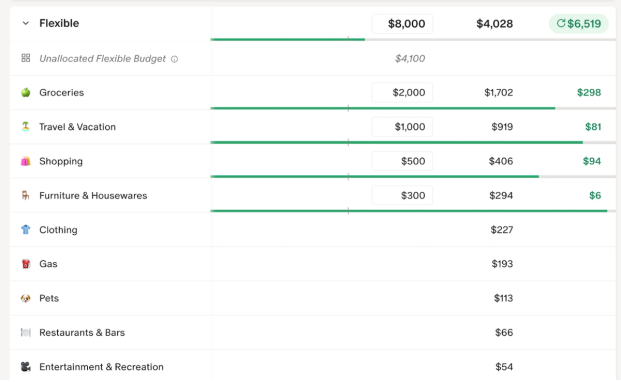Click the Furniture & Housewares chair icon
This screenshot has width=621, height=382.
coord(26,196)
